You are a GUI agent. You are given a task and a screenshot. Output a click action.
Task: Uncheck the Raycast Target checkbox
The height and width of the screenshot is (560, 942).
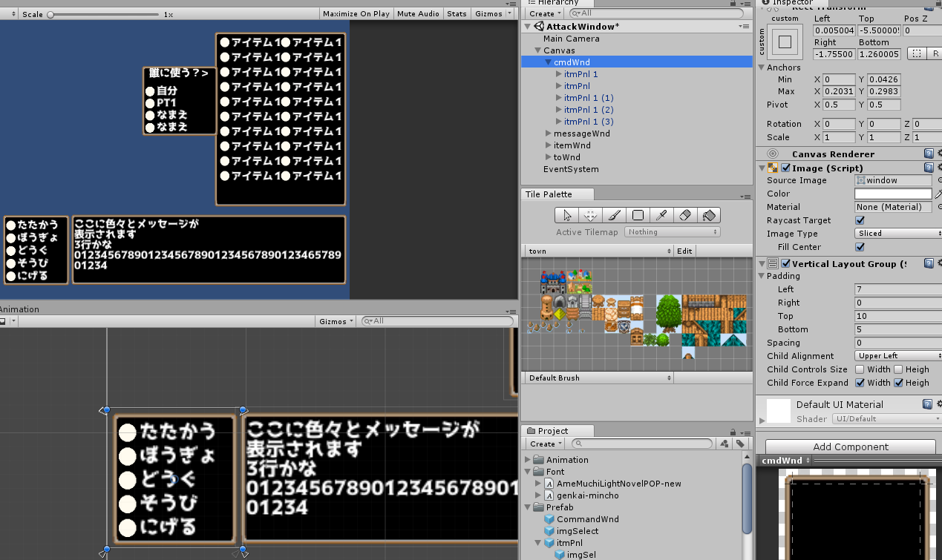860,220
